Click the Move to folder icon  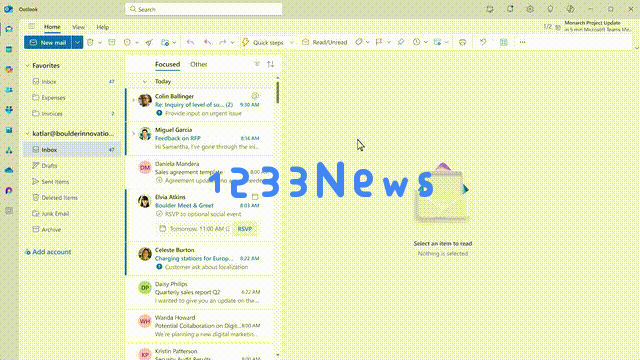click(165, 42)
